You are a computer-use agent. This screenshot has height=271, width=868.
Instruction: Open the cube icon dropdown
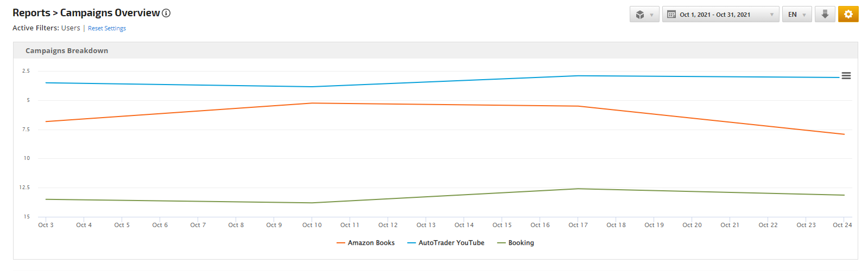[x=644, y=15]
